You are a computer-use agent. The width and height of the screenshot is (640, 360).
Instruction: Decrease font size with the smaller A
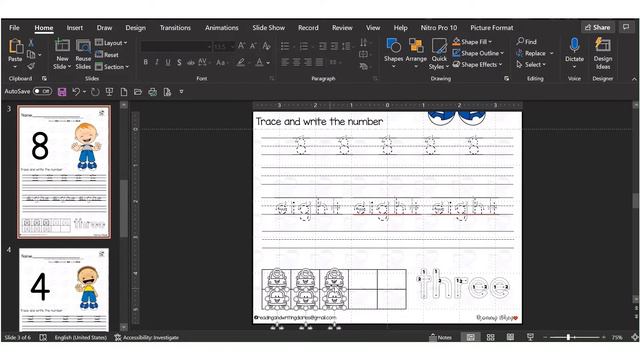point(253,46)
